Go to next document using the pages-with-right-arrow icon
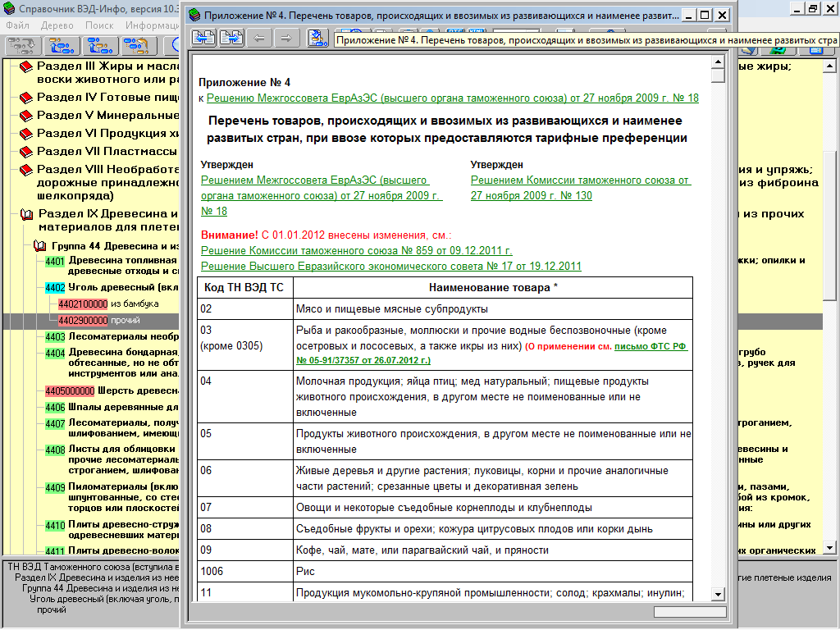 coord(231,38)
